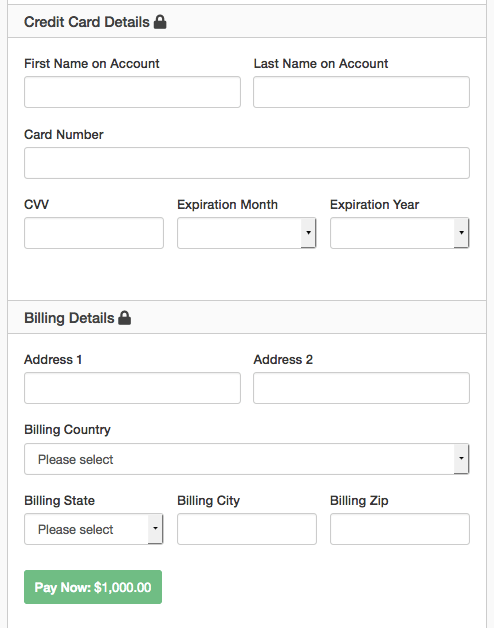Click the Billing State label
Image resolution: width=494 pixels, height=628 pixels.
click(59, 501)
